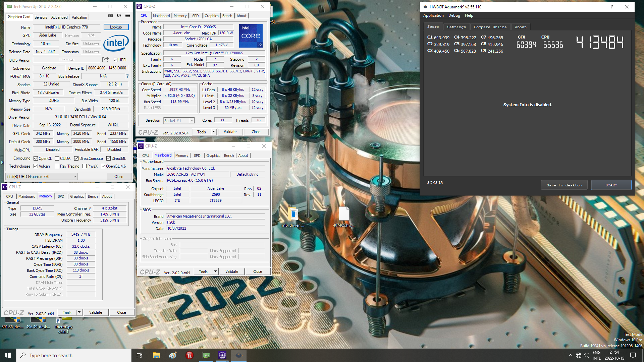Open the notification center icon
This screenshot has width=644, height=362.
[x=633, y=355]
